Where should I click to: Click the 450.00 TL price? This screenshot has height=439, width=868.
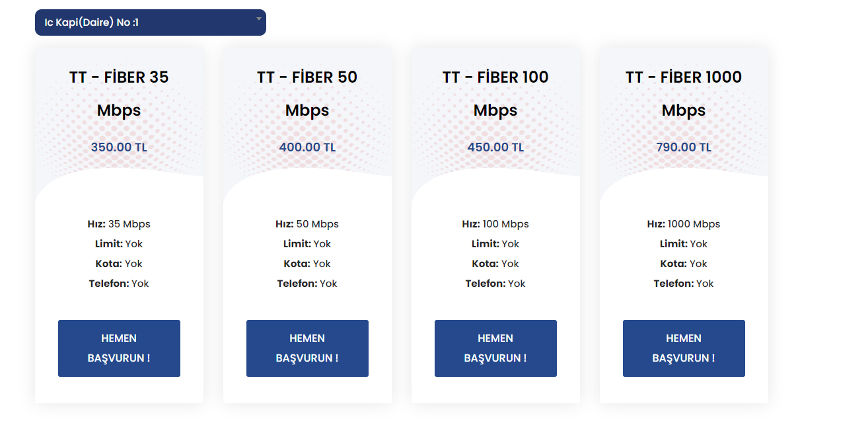pyautogui.click(x=495, y=147)
